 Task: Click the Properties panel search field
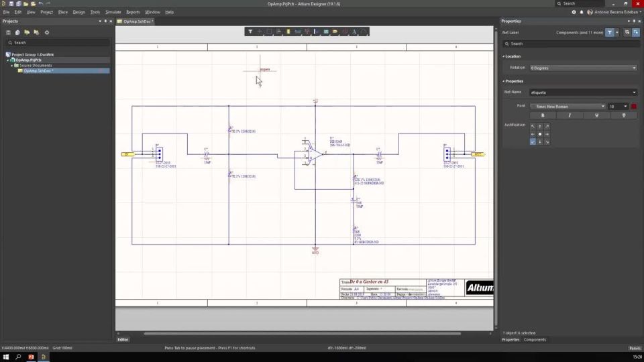pos(571,44)
